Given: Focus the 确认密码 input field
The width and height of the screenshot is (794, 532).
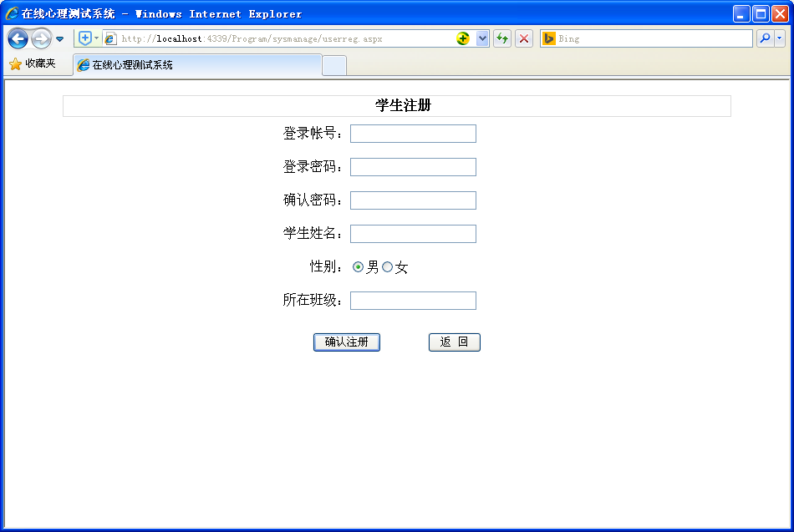Looking at the screenshot, I should [x=413, y=200].
